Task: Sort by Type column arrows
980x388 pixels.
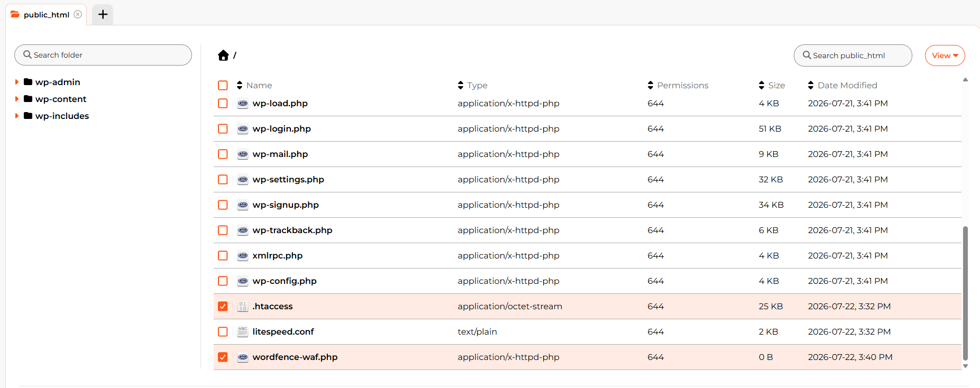Action: point(461,85)
